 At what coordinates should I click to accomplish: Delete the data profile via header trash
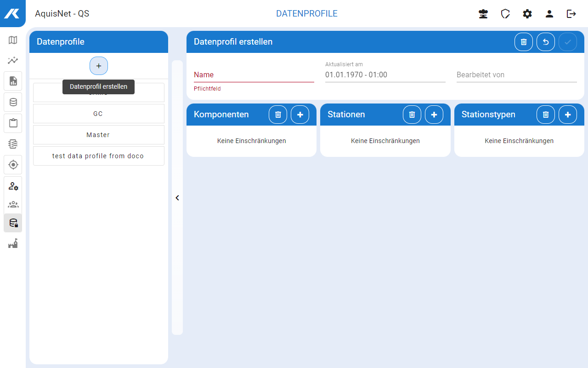[x=524, y=42]
